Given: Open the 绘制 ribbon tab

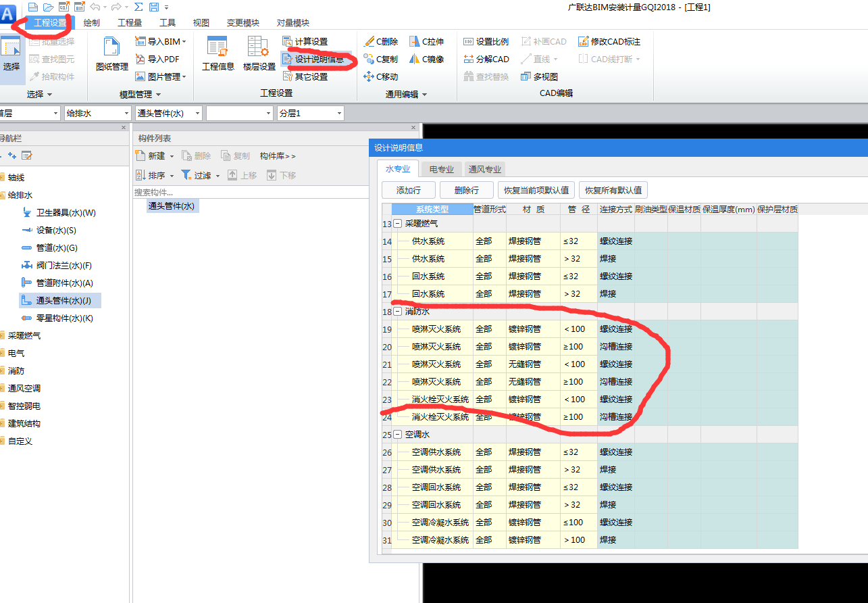Looking at the screenshot, I should (x=92, y=23).
